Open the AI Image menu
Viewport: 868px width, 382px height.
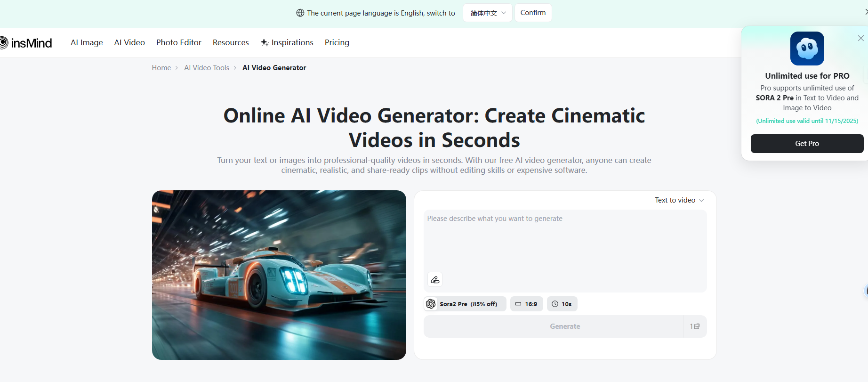pyautogui.click(x=87, y=42)
